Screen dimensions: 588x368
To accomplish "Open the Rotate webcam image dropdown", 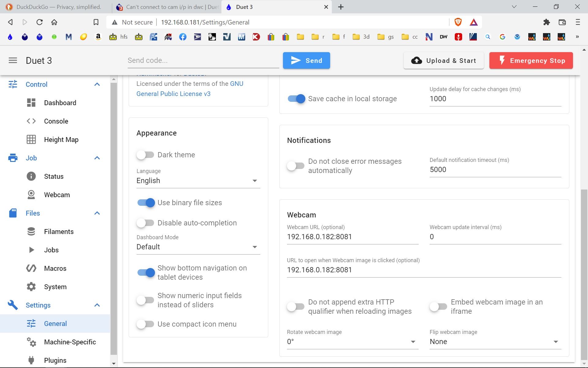I will click(x=352, y=342).
